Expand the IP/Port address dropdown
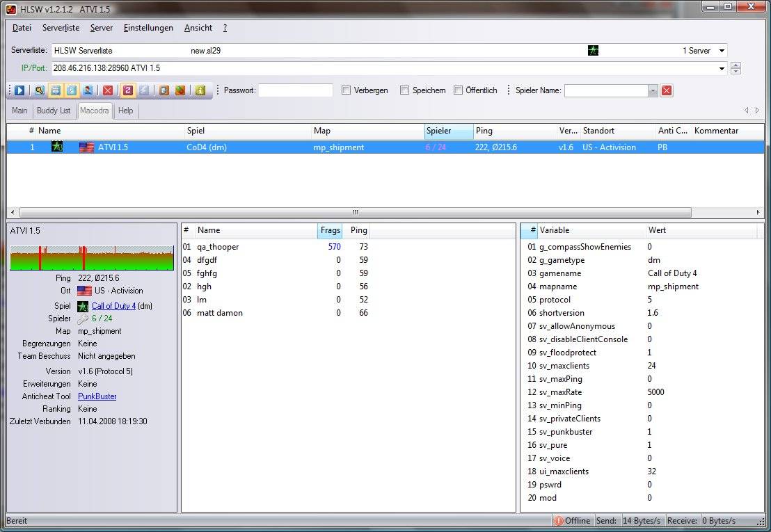The width and height of the screenshot is (771, 532). click(x=722, y=68)
